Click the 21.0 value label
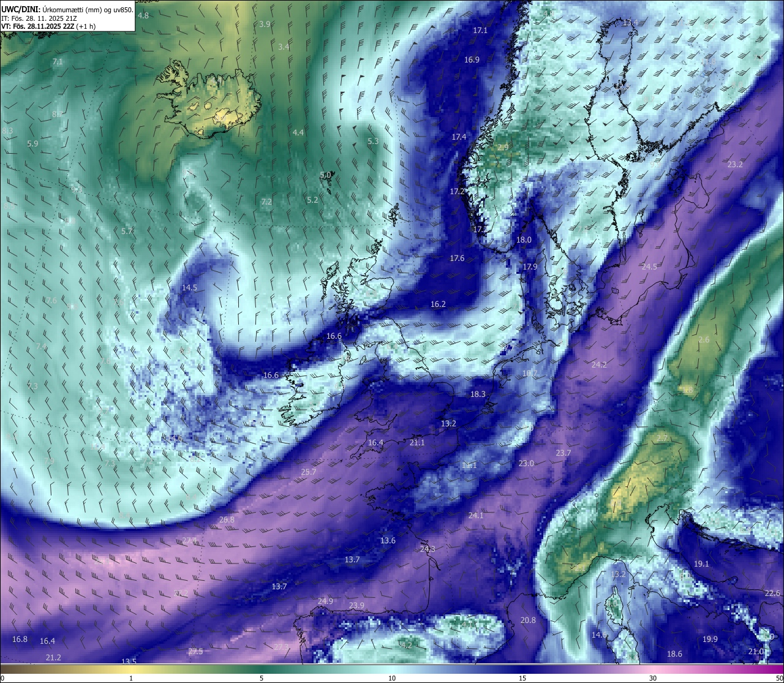Screen dimensions: 784x683 pos(756,652)
